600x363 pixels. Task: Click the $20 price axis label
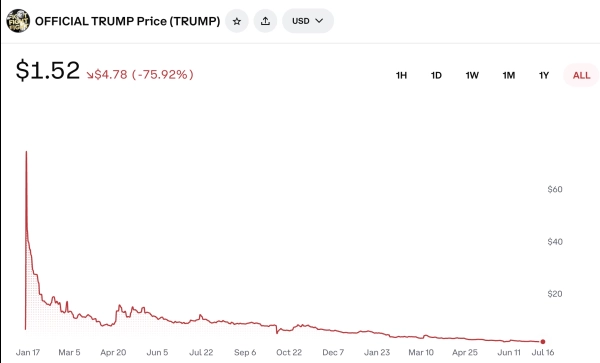(555, 294)
